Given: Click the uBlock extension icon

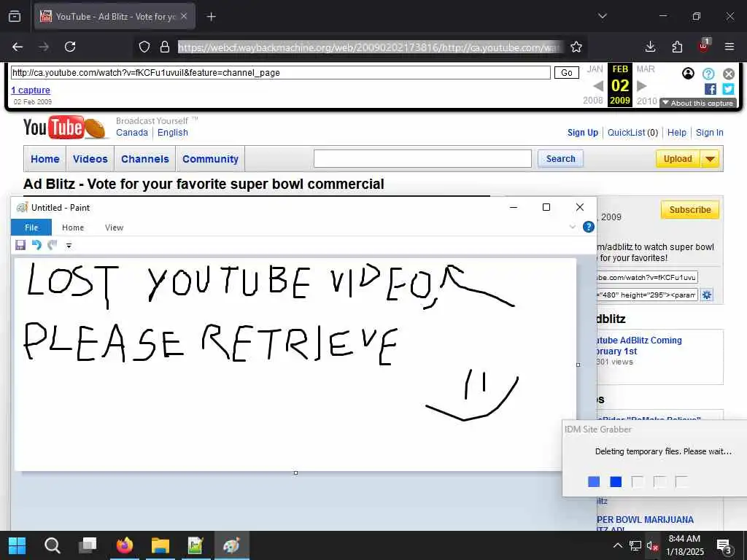Looking at the screenshot, I should (x=704, y=46).
